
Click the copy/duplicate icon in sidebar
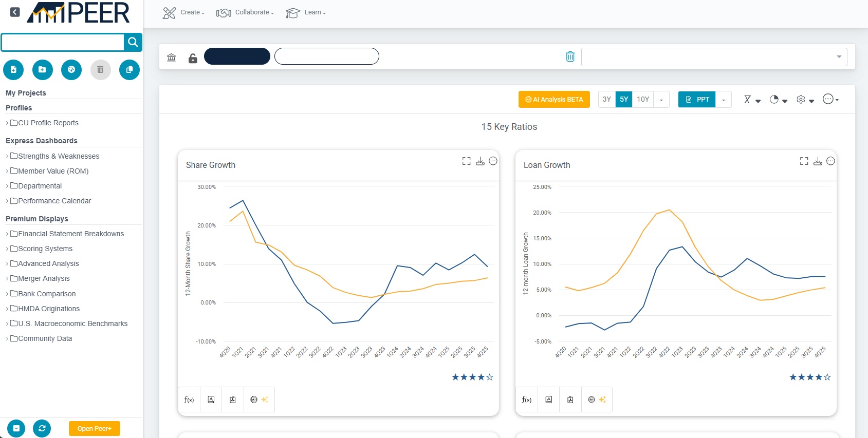[x=129, y=69]
